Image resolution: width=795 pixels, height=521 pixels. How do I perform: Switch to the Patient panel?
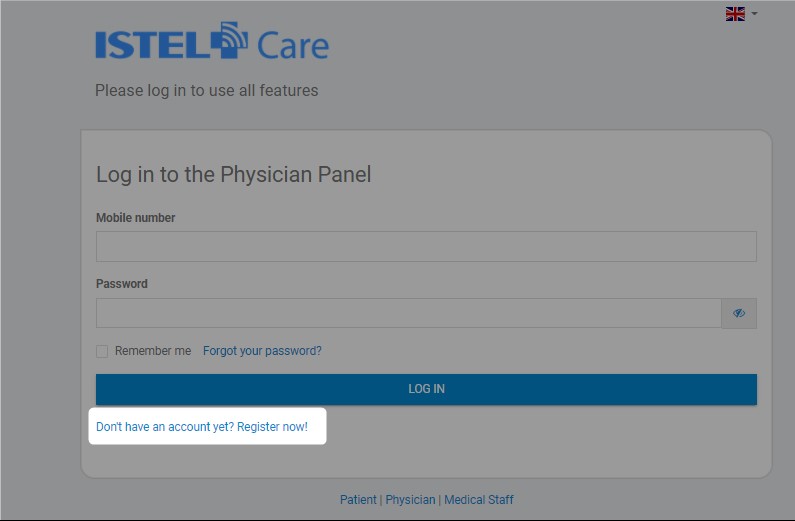point(358,500)
